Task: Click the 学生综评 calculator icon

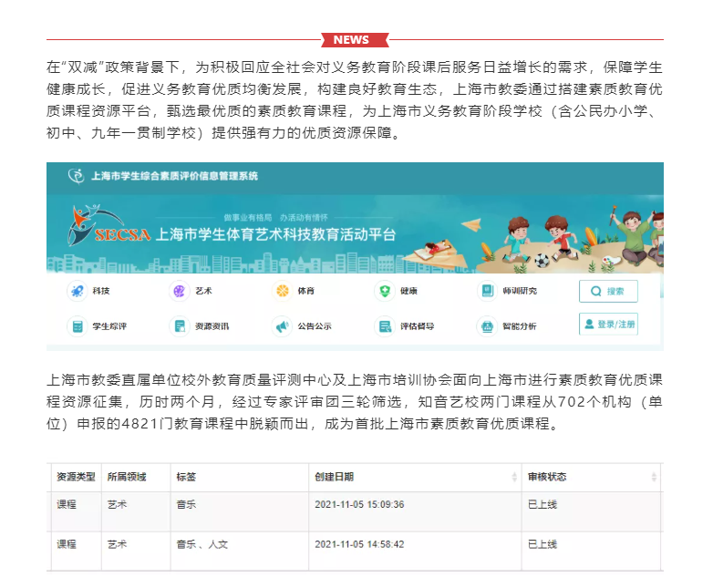Action: click(x=77, y=326)
